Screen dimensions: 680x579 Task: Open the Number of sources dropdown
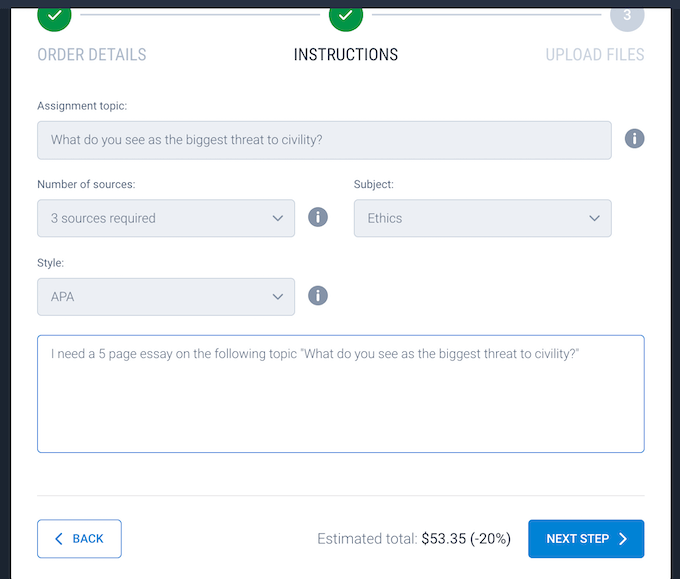pyautogui.click(x=166, y=218)
